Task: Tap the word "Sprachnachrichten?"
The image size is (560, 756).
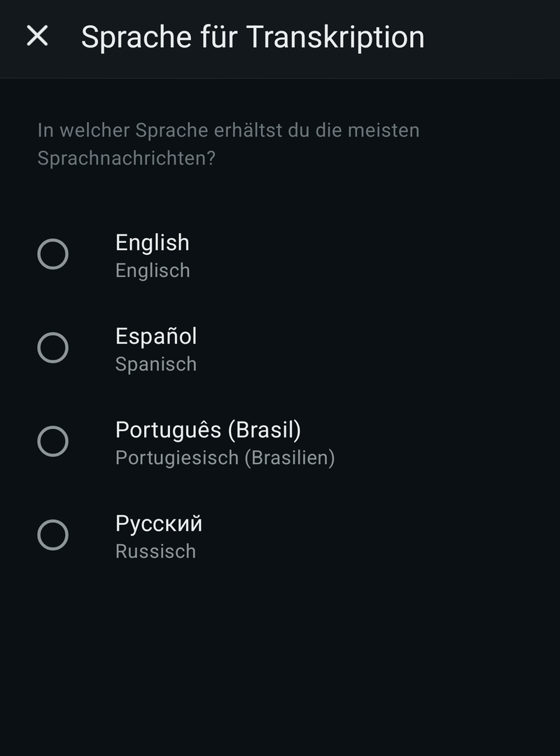Action: point(126,158)
